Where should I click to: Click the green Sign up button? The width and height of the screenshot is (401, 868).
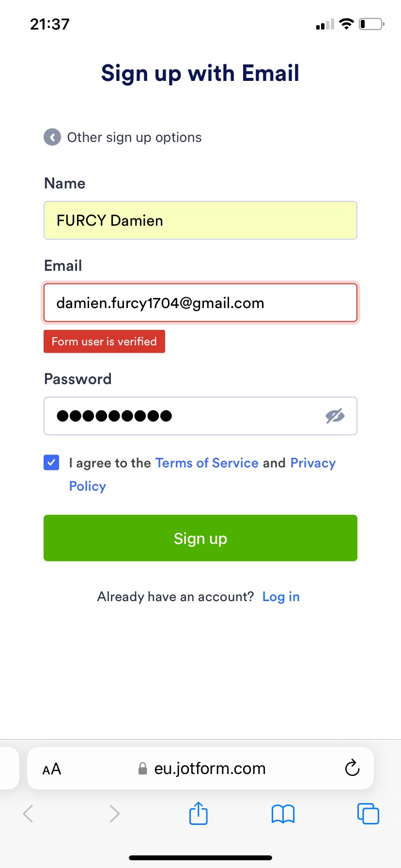tap(200, 538)
